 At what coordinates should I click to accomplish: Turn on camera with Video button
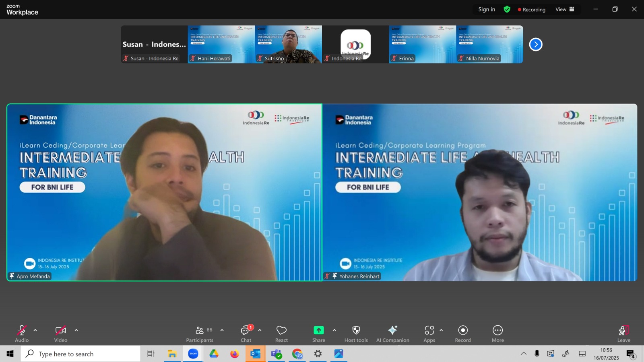click(61, 334)
